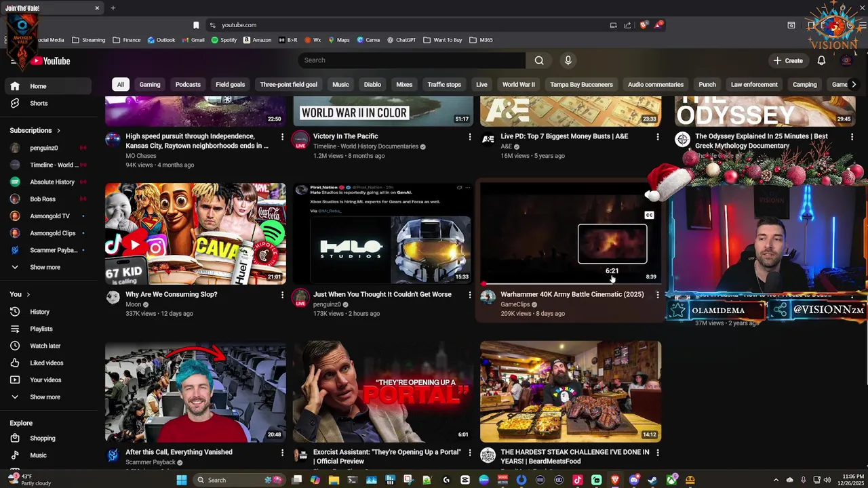Open the Spotify bookmark
This screenshot has width=868, height=488.
tap(224, 40)
